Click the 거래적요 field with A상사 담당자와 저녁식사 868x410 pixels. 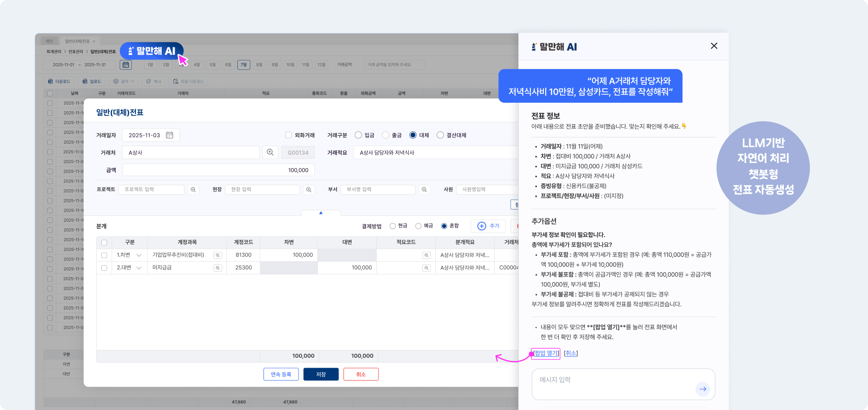[x=436, y=152]
